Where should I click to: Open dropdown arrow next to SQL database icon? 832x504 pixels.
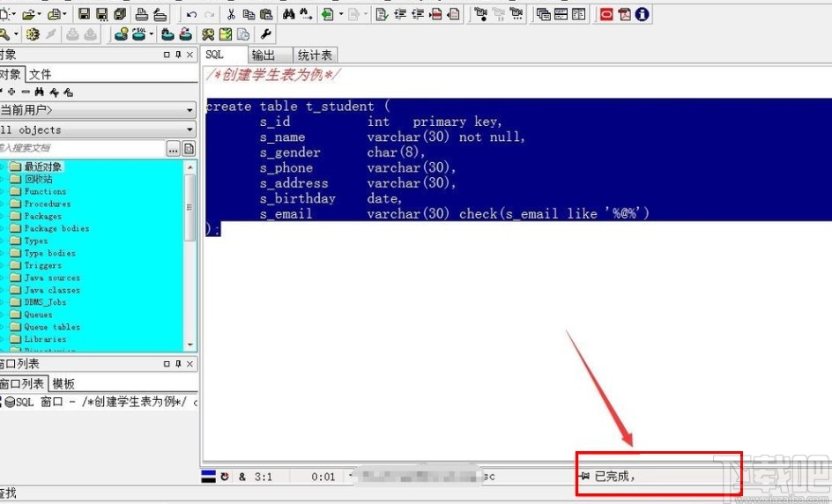(x=152, y=34)
